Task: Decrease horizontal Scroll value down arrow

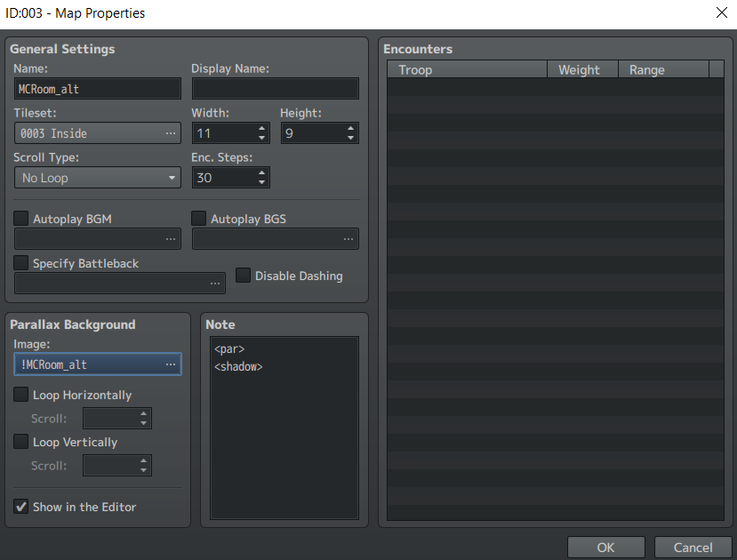Action: point(143,423)
